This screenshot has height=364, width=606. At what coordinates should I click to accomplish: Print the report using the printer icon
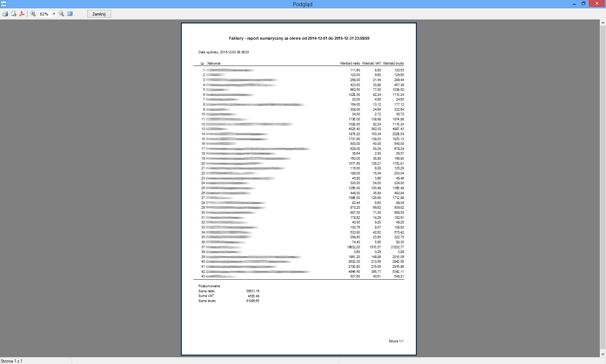coord(5,14)
